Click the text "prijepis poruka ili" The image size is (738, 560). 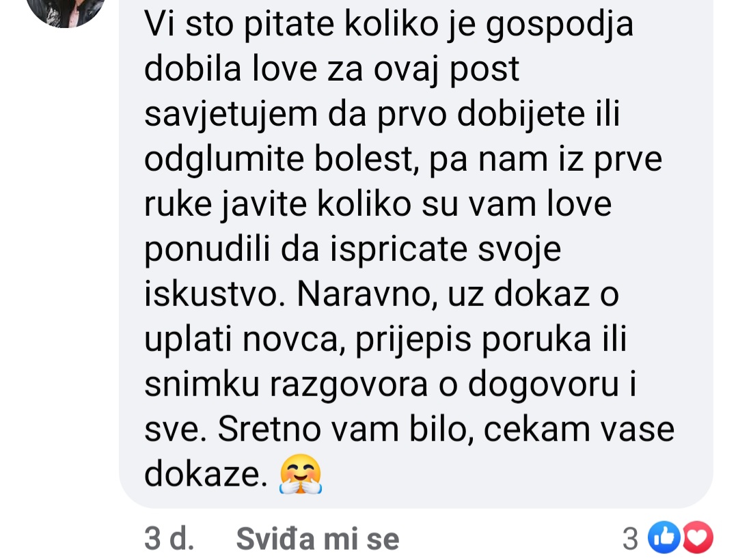click(x=491, y=339)
